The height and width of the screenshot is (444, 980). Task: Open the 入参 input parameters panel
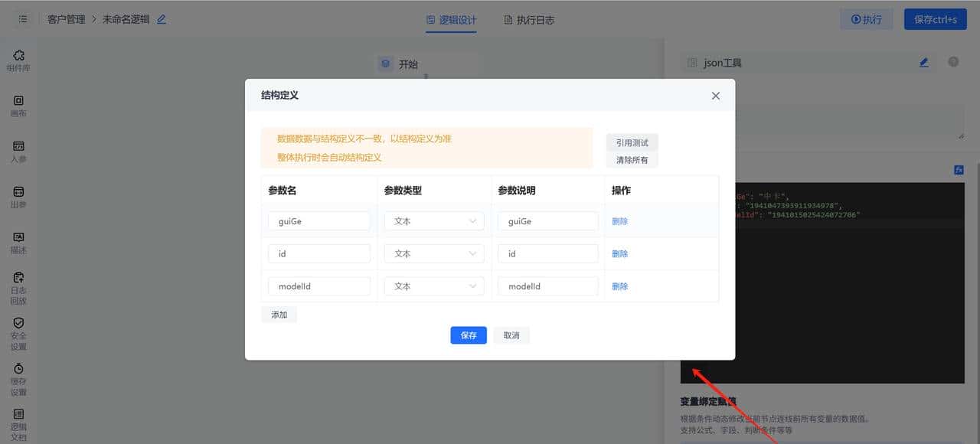(18, 151)
